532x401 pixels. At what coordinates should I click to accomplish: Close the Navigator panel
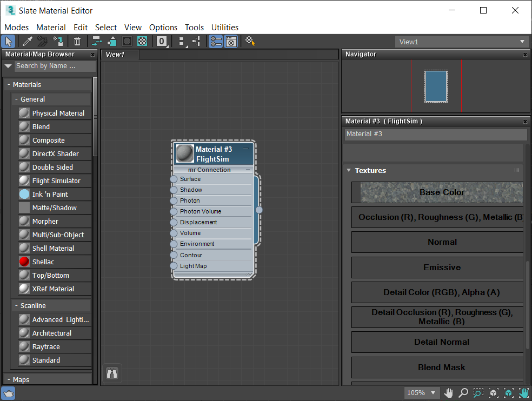point(525,55)
